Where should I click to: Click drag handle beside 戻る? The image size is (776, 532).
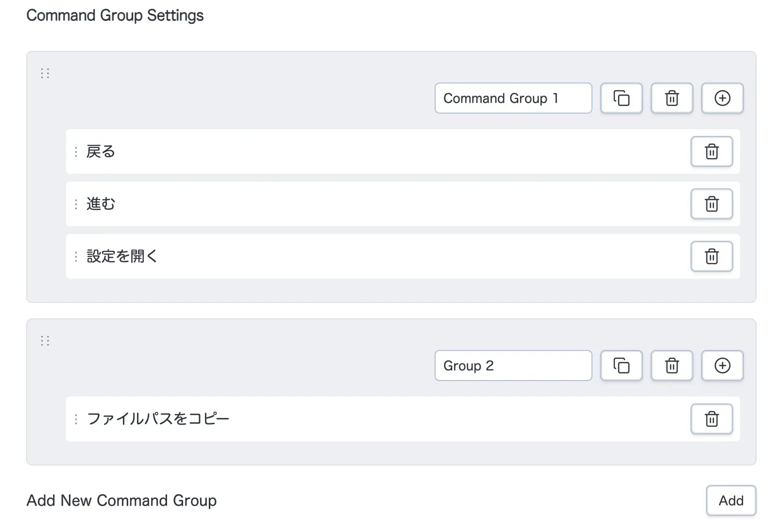click(x=76, y=152)
